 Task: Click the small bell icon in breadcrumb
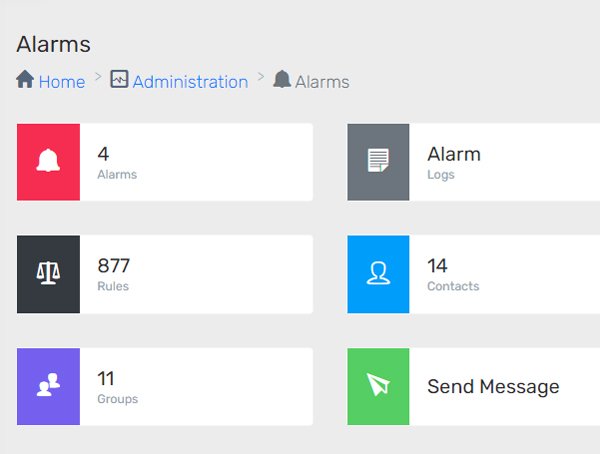click(x=282, y=80)
